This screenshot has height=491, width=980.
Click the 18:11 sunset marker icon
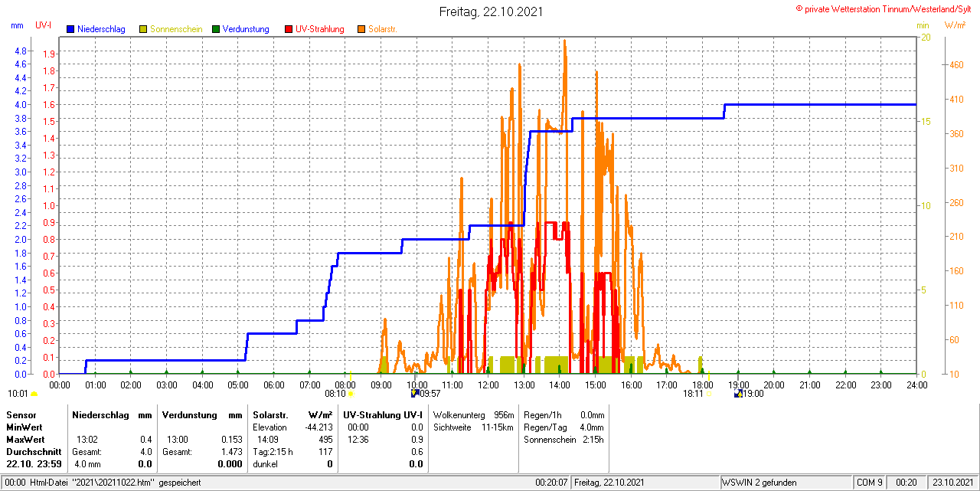[x=709, y=394]
